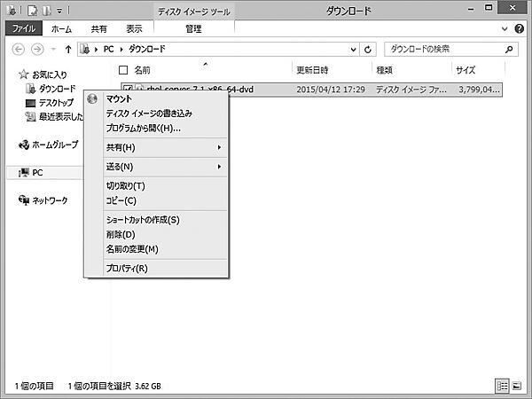Select 名前の変更(M) entry

[x=132, y=249]
